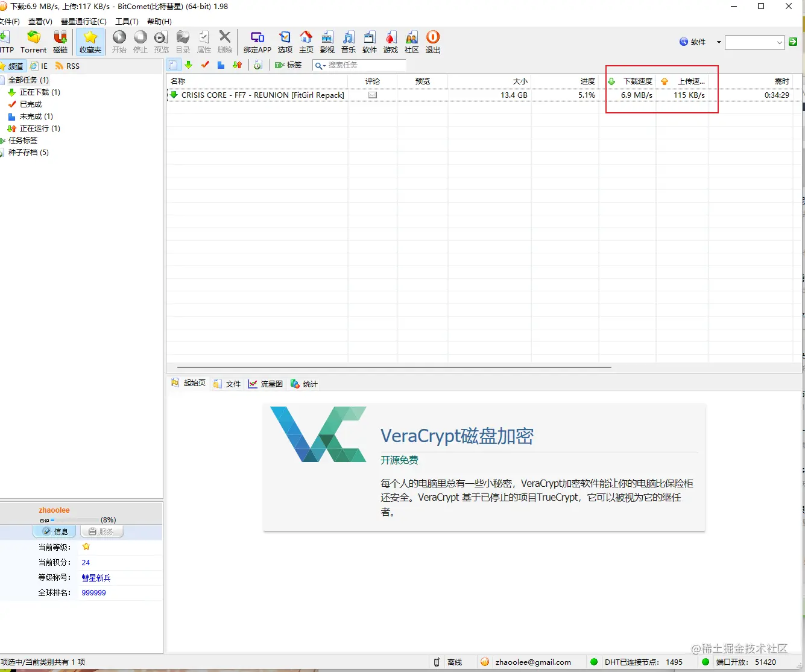The height and width of the screenshot is (672, 805).
Task: Filter running tasks via up-down arrows icon
Action: pos(238,65)
